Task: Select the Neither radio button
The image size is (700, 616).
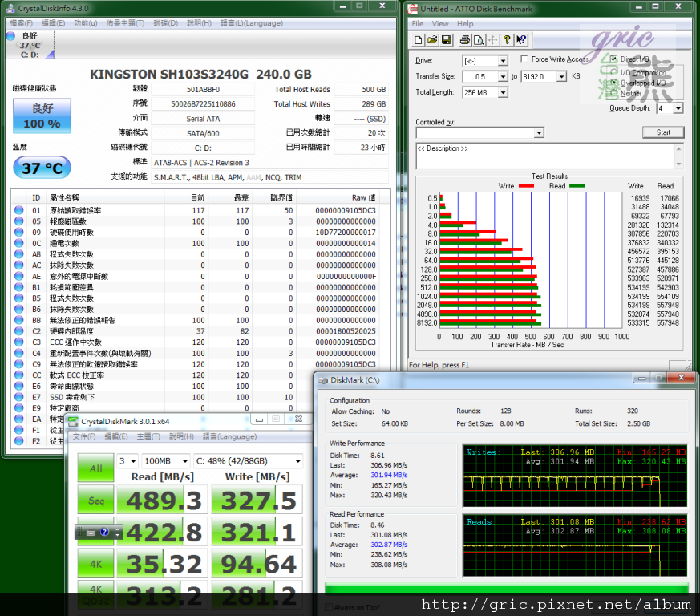Action: coord(614,93)
